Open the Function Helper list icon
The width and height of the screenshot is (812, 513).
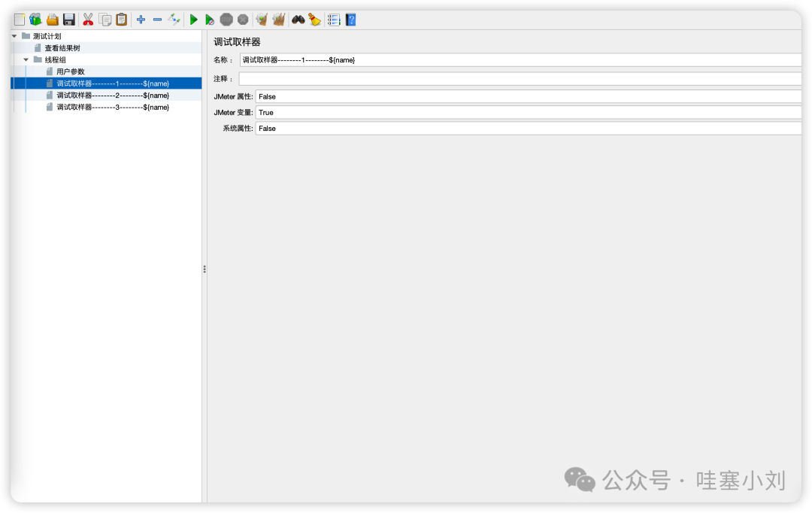pos(334,20)
